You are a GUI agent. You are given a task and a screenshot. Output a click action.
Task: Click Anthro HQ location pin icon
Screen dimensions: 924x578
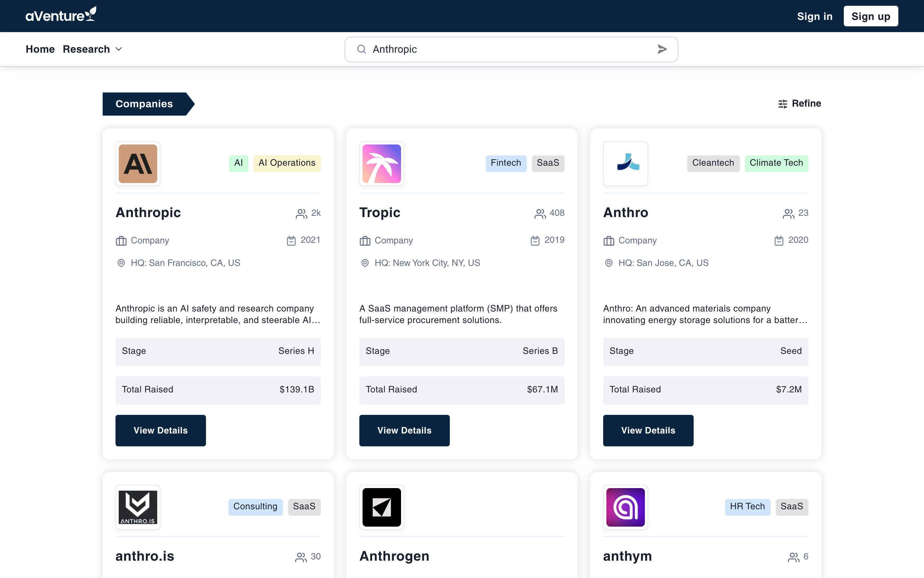(x=609, y=263)
